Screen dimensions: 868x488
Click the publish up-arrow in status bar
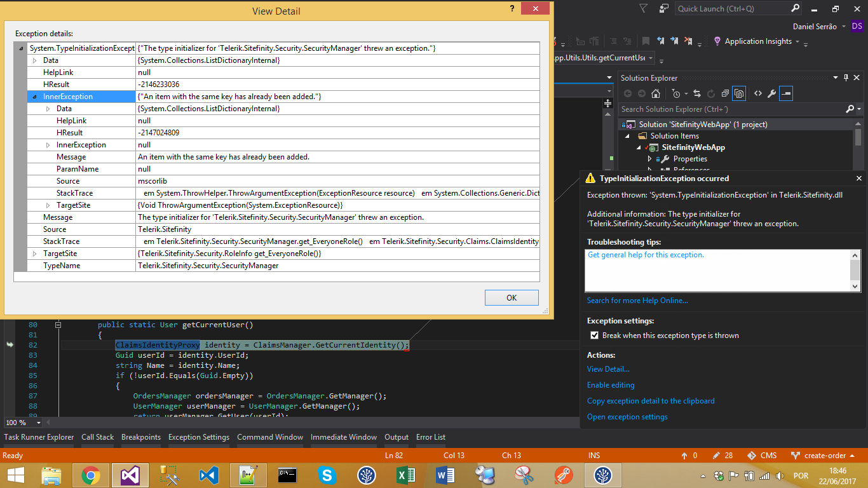click(x=684, y=456)
